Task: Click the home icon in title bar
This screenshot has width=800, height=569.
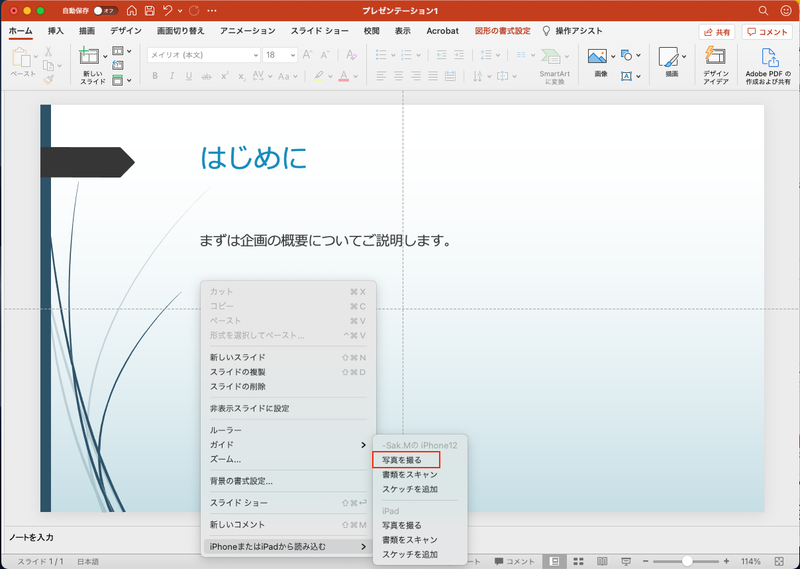Action: coord(130,10)
